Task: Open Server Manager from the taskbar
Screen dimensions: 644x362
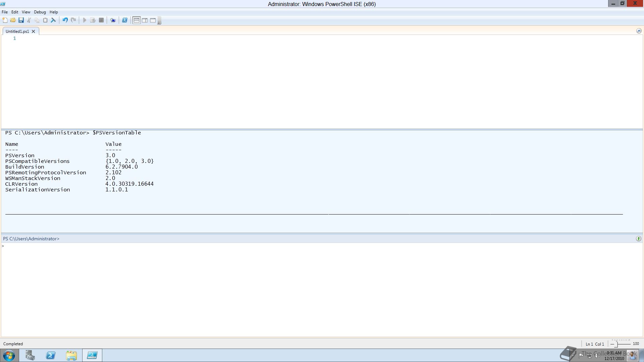Action: point(30,355)
